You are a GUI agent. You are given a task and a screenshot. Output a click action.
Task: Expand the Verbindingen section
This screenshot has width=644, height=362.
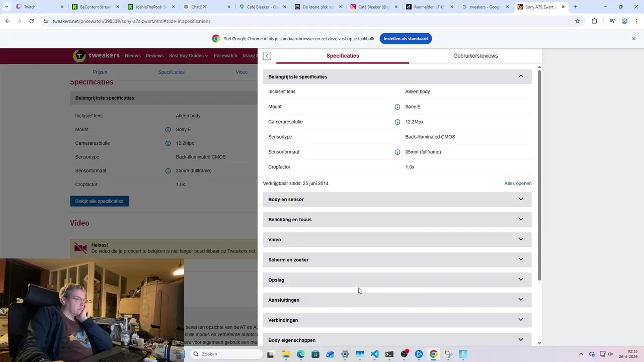(397, 320)
